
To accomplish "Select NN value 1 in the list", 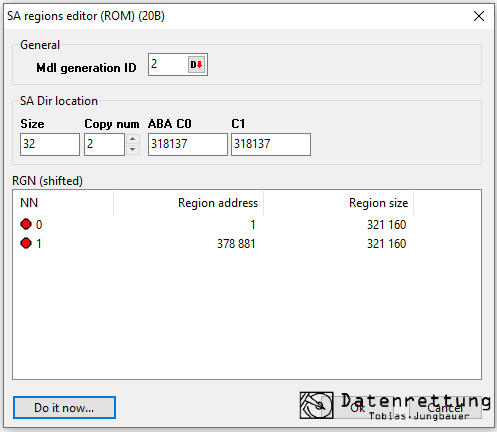I will click(x=39, y=244).
